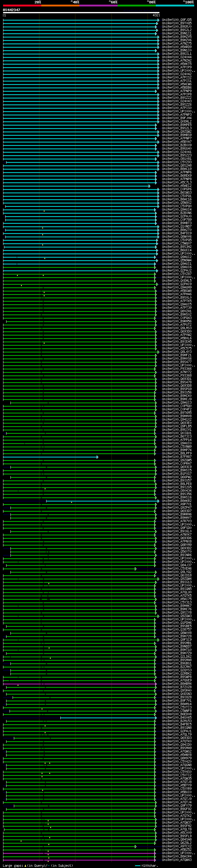The width and height of the screenshot is (197, 868).
Task: Select the label UniRef100_O80434
Action: point(177,491)
